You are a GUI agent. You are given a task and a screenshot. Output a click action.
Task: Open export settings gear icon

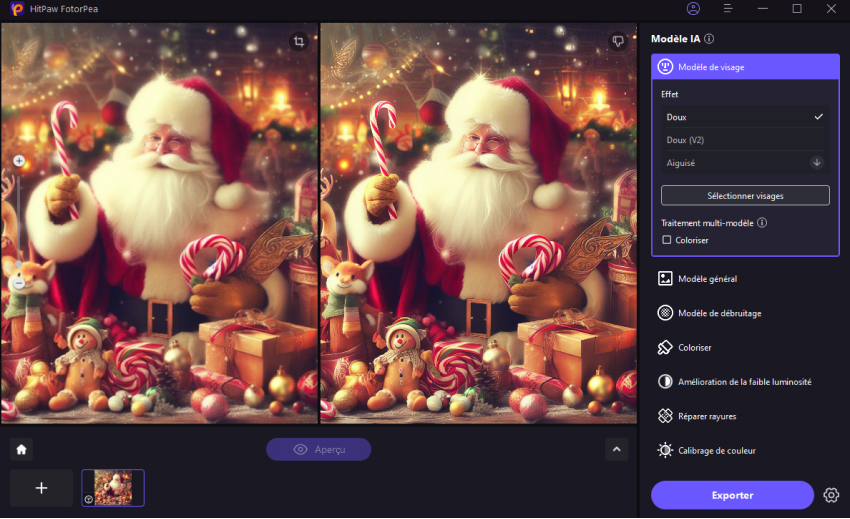831,495
